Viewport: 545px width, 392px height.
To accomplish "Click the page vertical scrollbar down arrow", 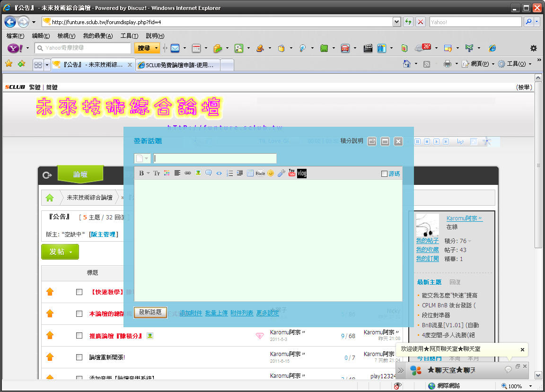I will coord(538,375).
